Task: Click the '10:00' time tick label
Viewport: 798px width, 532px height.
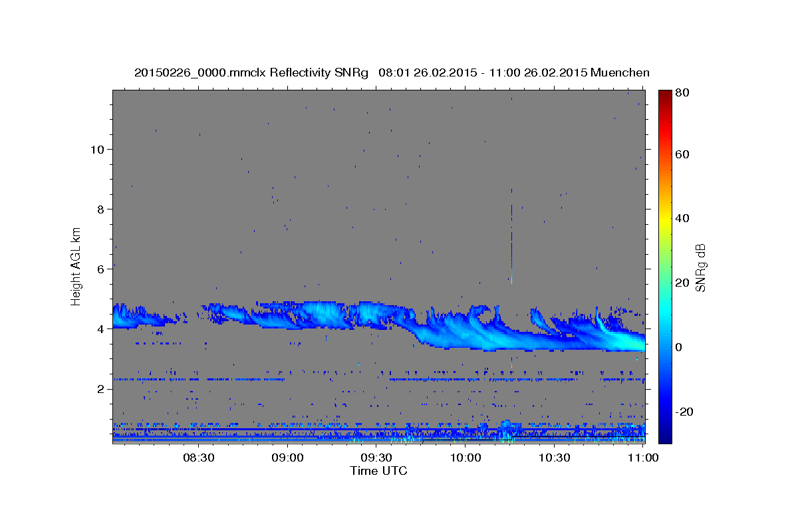Action: 465,458
